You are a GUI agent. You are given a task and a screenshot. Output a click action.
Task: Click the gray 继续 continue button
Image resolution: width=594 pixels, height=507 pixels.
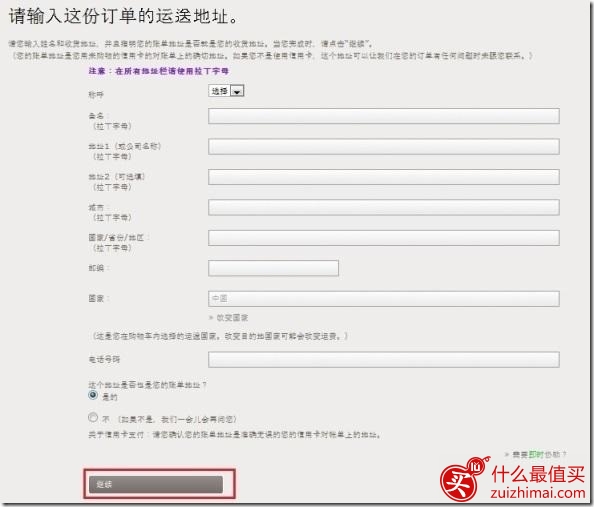(156, 484)
